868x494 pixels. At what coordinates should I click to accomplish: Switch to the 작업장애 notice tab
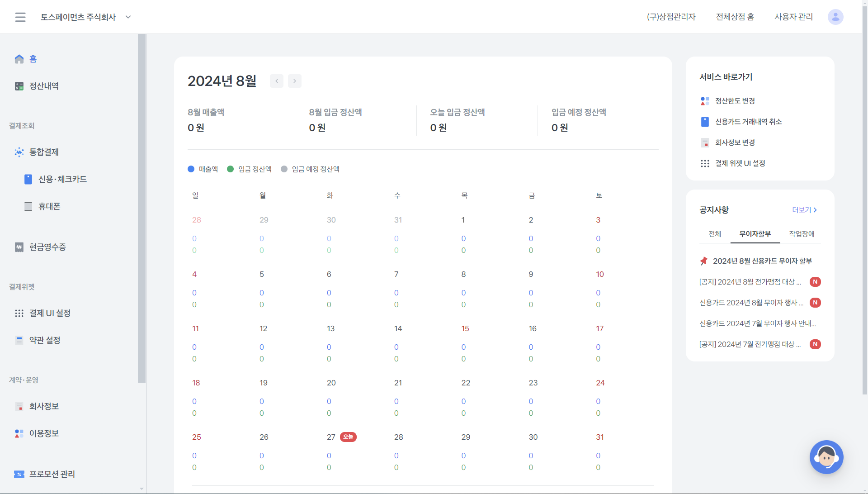(802, 234)
